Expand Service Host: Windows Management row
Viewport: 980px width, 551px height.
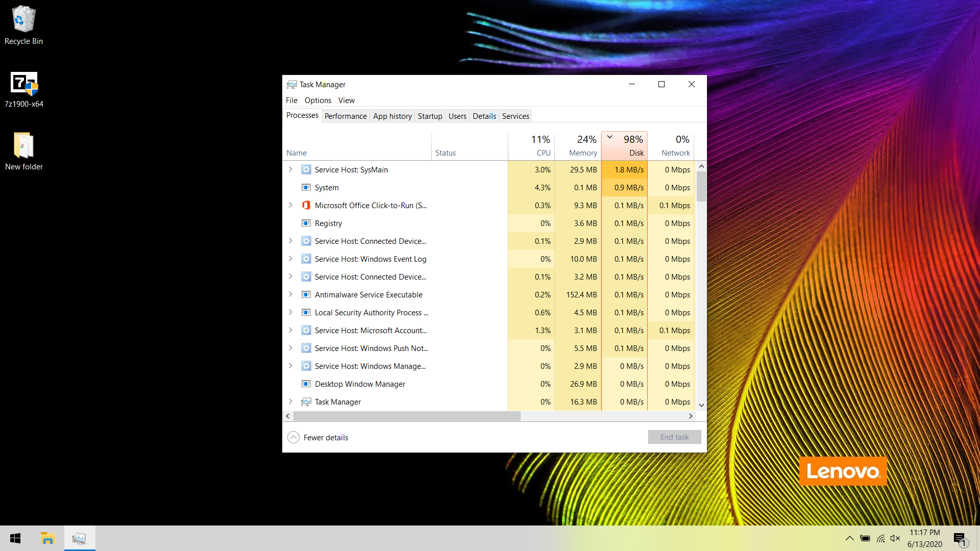(x=290, y=366)
